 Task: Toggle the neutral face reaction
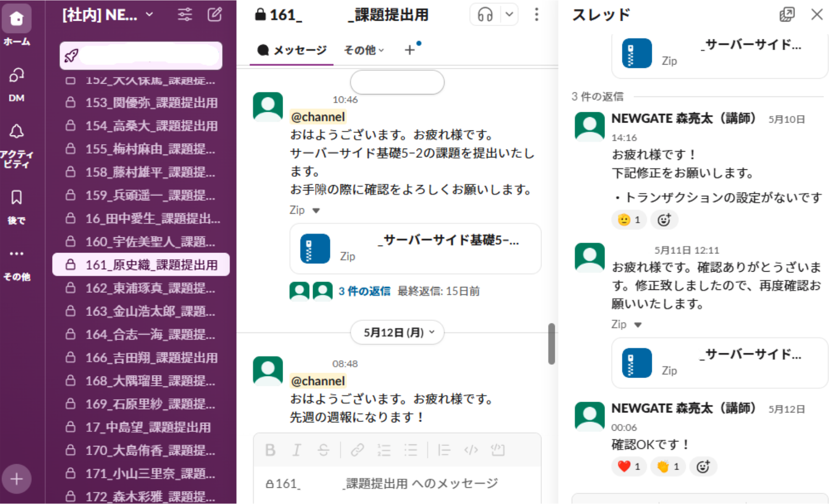point(629,220)
